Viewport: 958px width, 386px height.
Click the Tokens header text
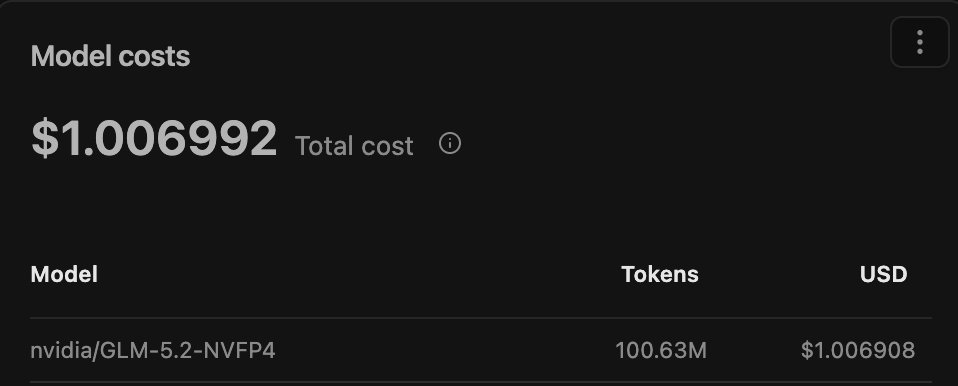pos(660,274)
